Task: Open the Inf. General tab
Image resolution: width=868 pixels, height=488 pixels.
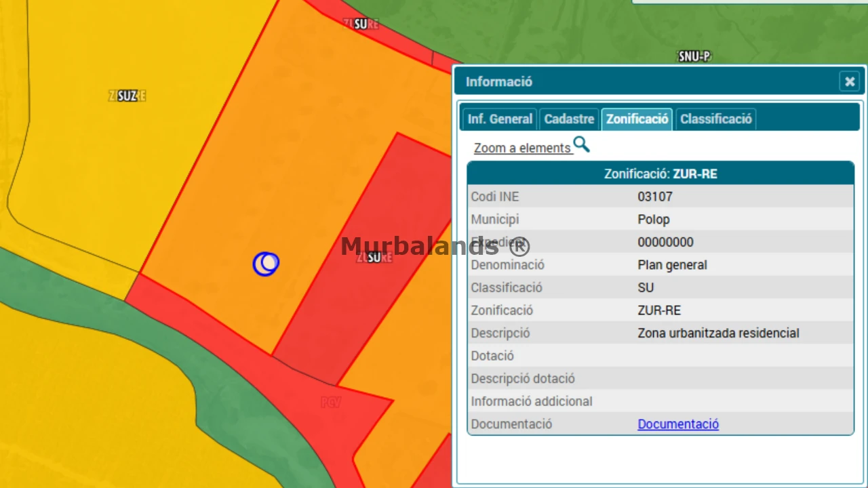Action: pos(500,119)
